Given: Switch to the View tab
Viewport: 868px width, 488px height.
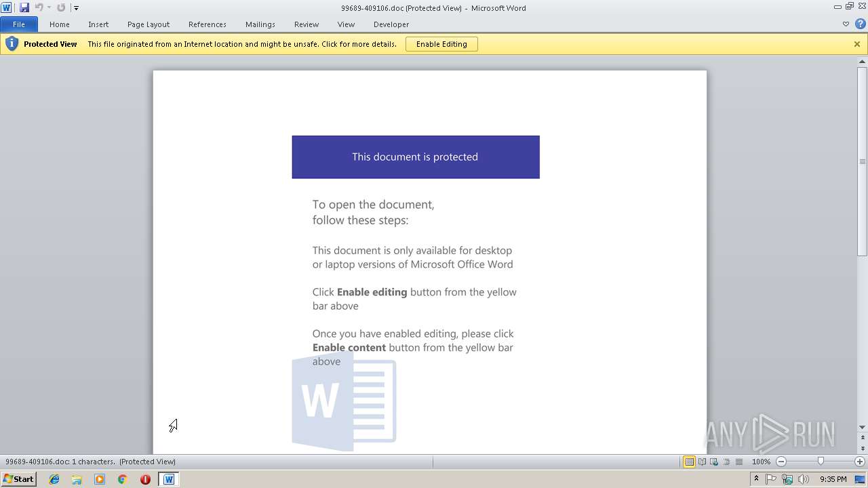Looking at the screenshot, I should coord(346,24).
